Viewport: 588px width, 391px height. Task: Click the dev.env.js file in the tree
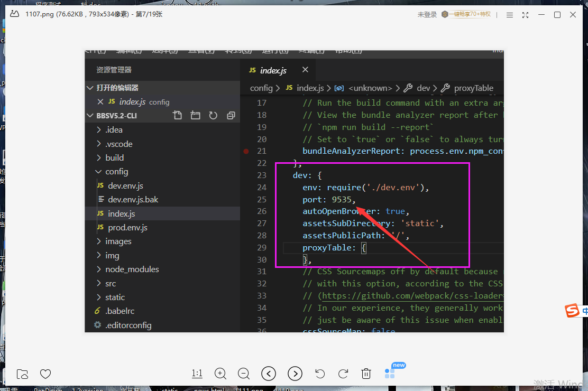[x=125, y=186]
